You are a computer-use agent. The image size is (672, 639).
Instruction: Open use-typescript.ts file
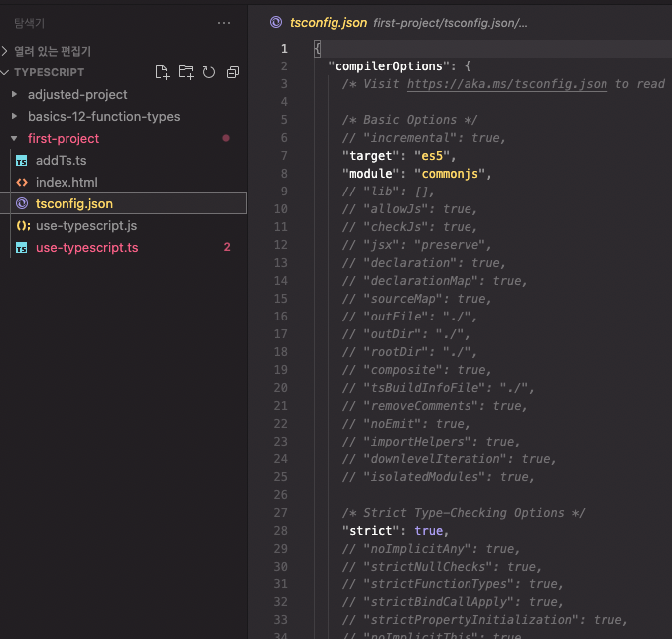coord(87,247)
